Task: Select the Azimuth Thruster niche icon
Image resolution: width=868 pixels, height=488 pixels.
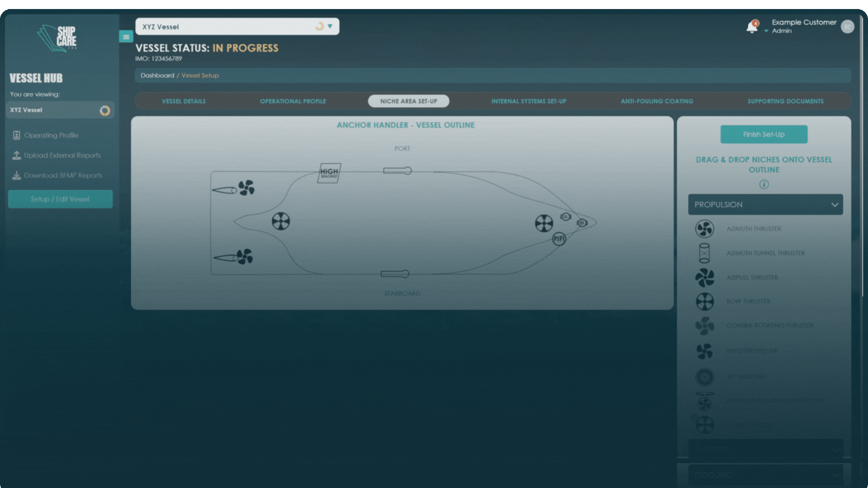Action: pyautogui.click(x=704, y=229)
